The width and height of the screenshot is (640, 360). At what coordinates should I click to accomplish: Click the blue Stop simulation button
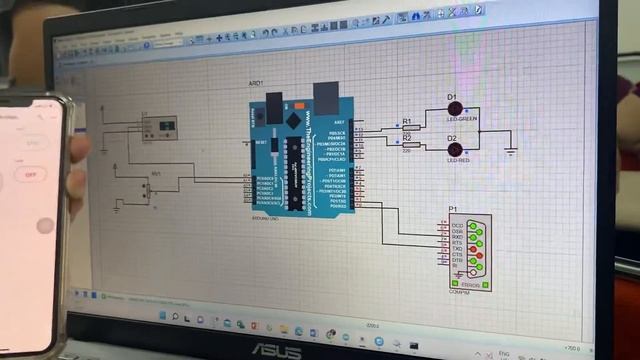(94, 295)
